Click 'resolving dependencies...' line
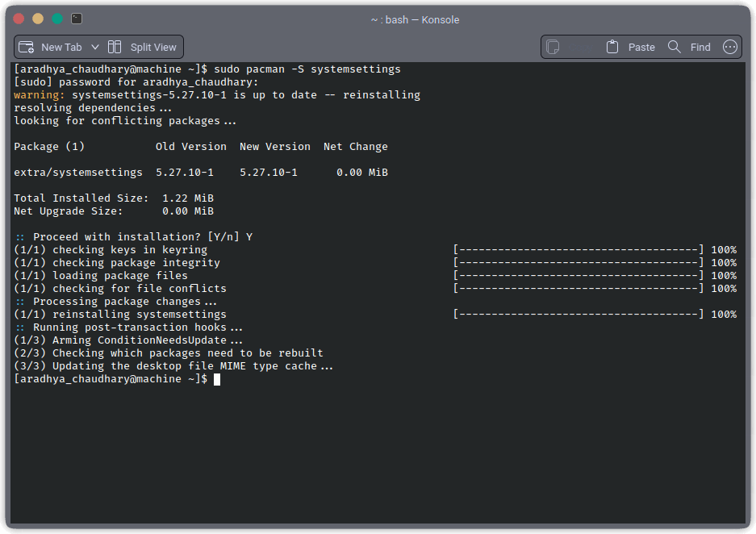 tap(93, 108)
